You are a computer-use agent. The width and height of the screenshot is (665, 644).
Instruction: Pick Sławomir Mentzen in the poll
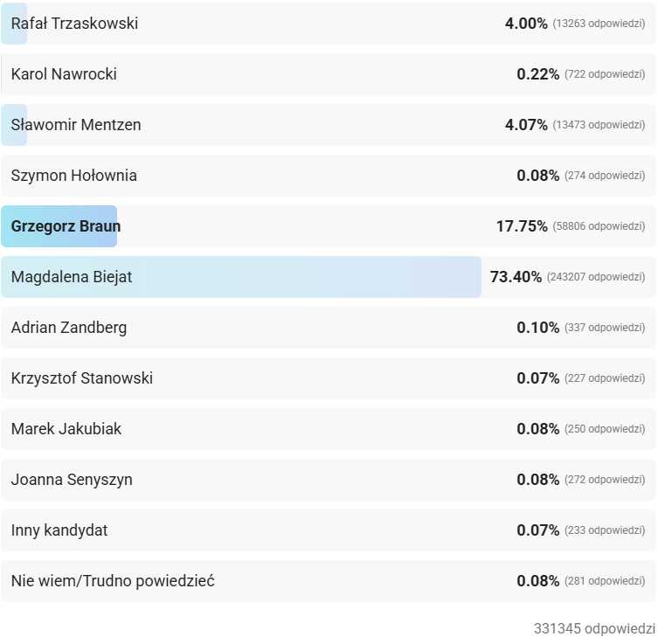click(329, 125)
